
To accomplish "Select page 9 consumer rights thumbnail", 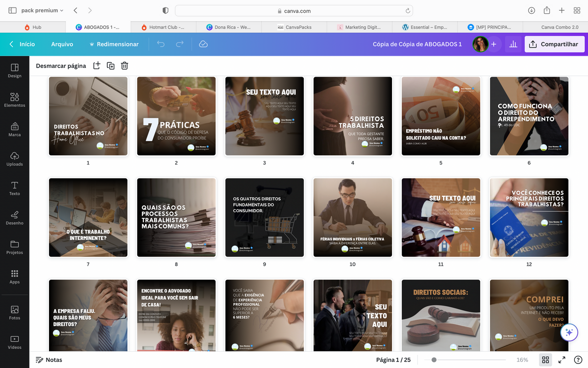I will [264, 217].
